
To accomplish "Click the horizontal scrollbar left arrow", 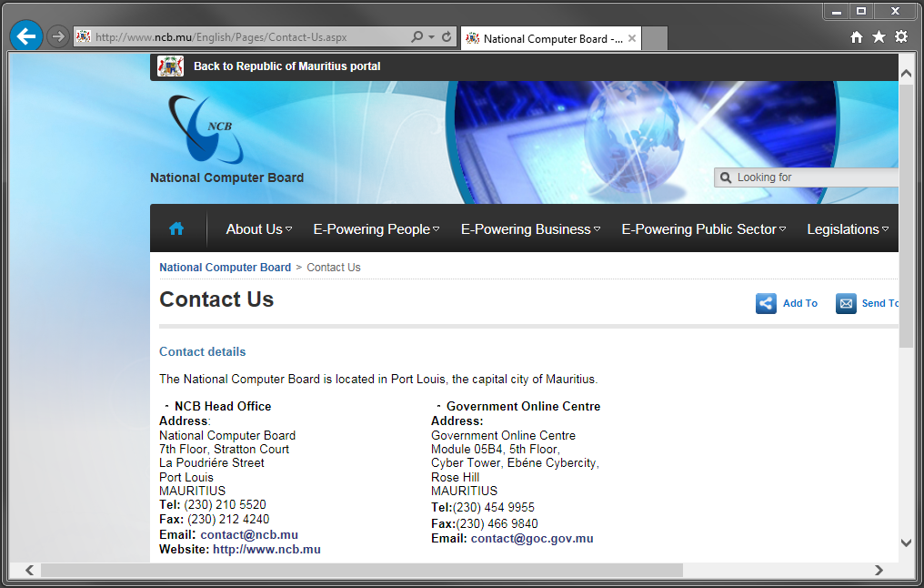I will pos(29,571).
